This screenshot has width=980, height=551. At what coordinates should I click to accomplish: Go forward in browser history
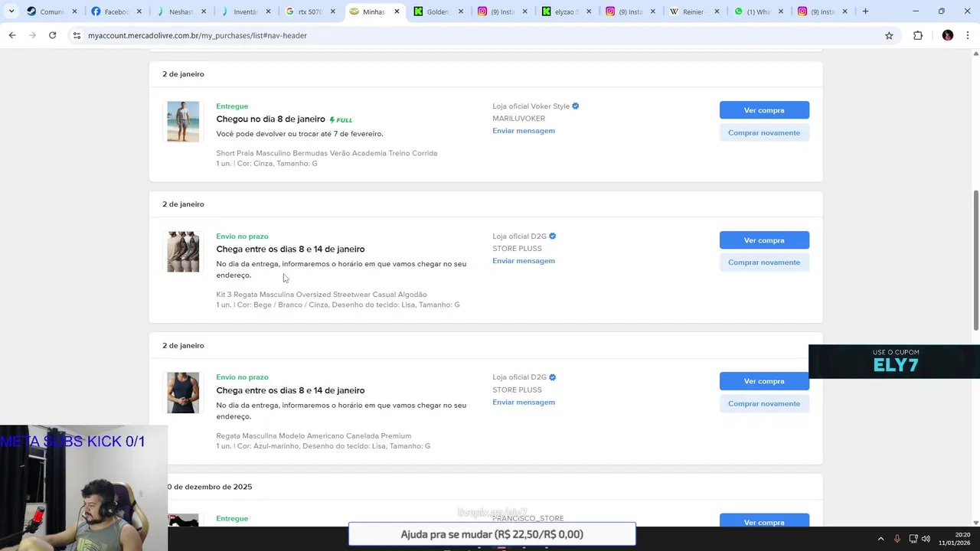coord(32,35)
